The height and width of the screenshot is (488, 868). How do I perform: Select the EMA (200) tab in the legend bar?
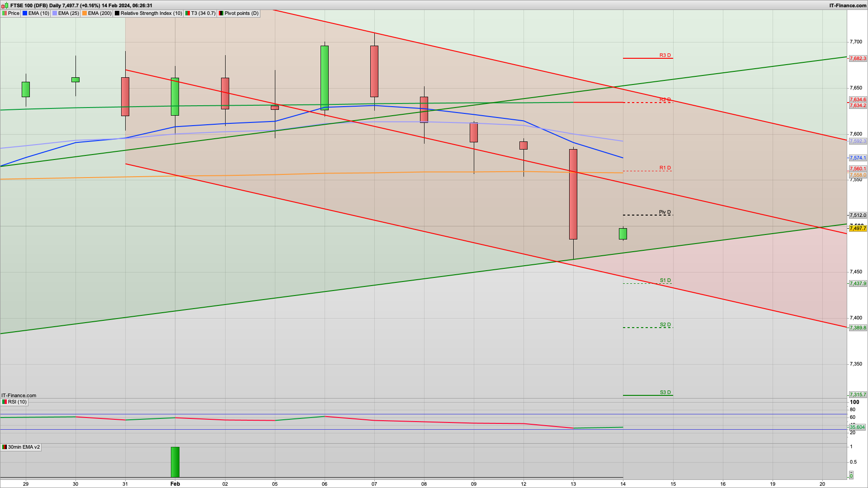click(99, 13)
